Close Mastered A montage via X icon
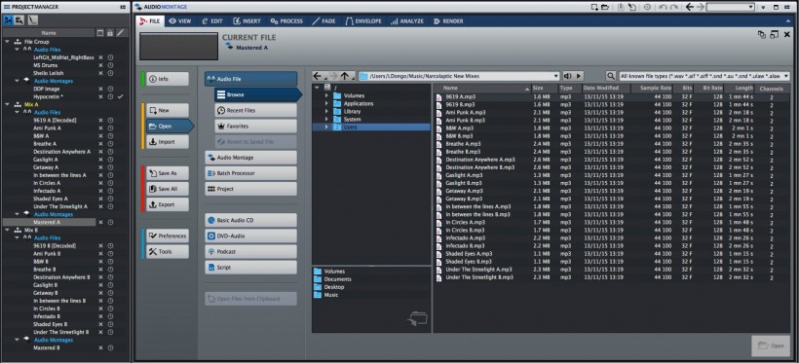 (100, 222)
